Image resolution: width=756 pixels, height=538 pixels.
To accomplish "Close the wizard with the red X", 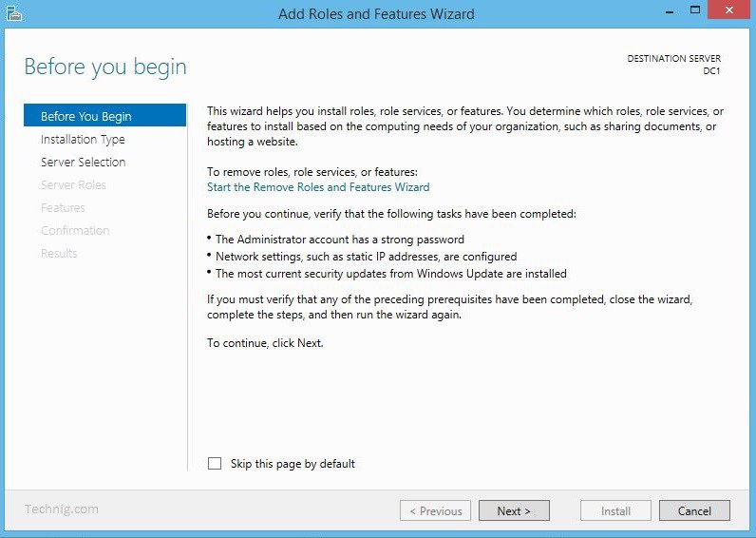I will click(729, 10).
